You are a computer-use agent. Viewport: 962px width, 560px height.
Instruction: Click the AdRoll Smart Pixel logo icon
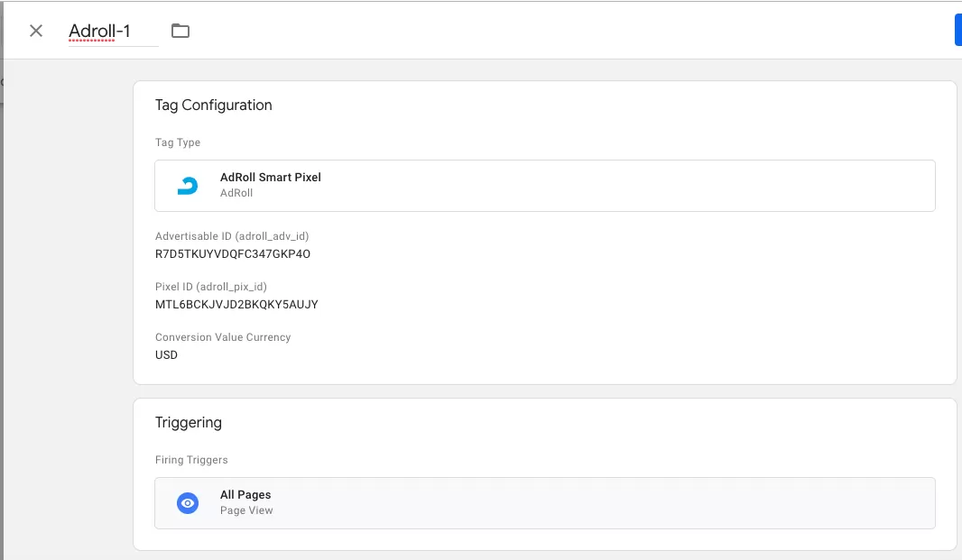click(x=188, y=185)
